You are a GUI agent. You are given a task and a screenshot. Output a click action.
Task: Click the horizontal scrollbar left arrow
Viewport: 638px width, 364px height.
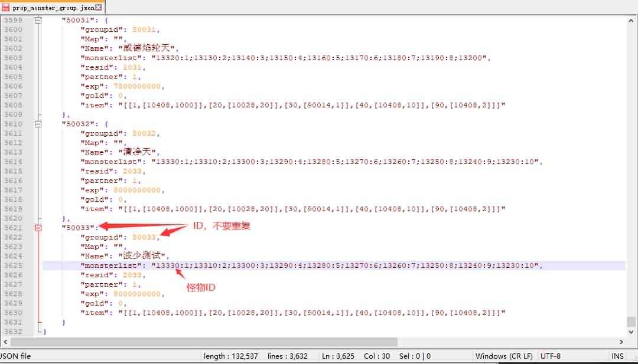pyautogui.click(x=5, y=342)
